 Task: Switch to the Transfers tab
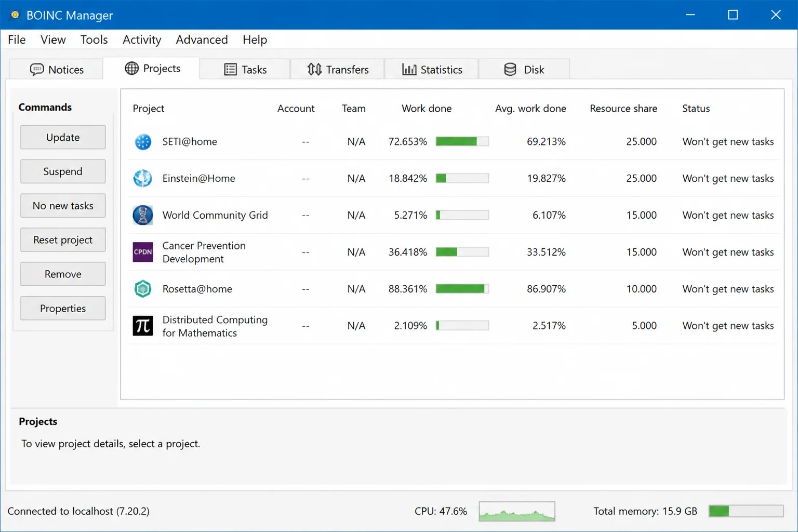(338, 70)
